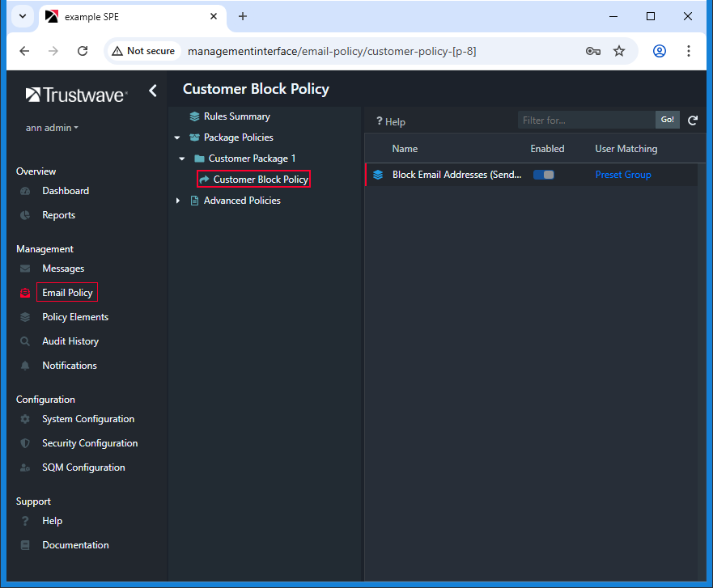Select Rules Summary in the policy tree
The image size is (713, 588).
pos(236,116)
